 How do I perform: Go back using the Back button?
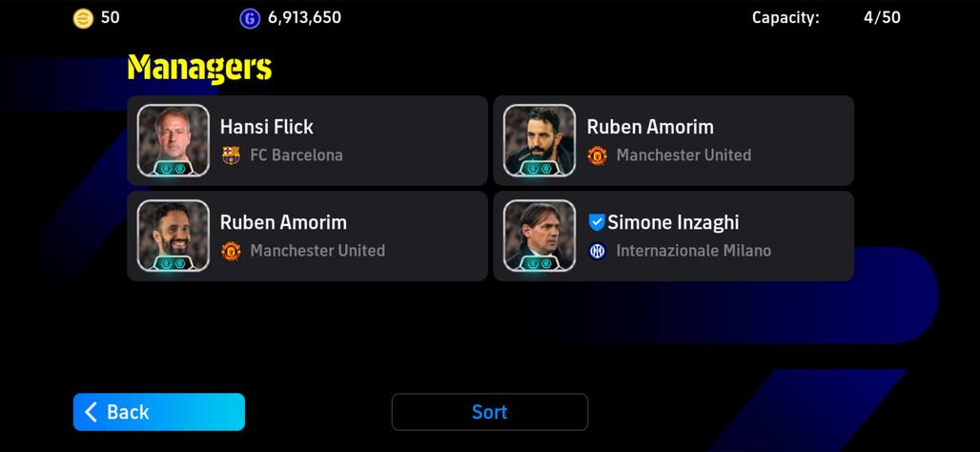point(159,412)
